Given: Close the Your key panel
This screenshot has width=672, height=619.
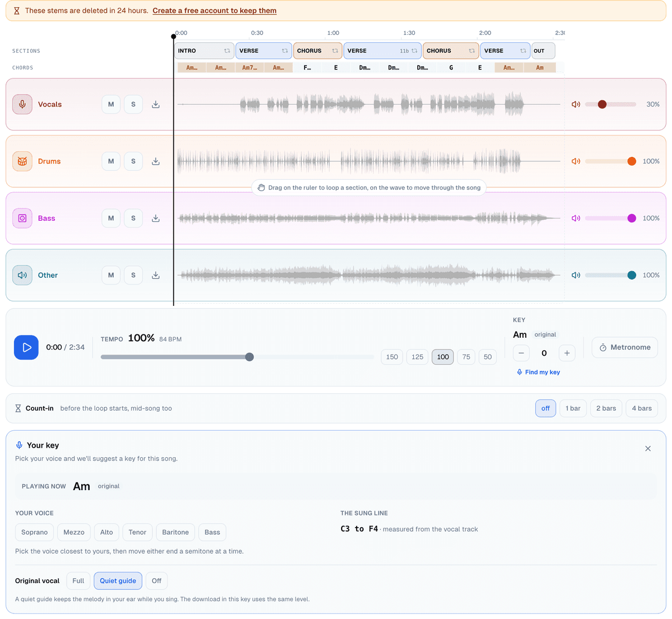Looking at the screenshot, I should point(648,449).
